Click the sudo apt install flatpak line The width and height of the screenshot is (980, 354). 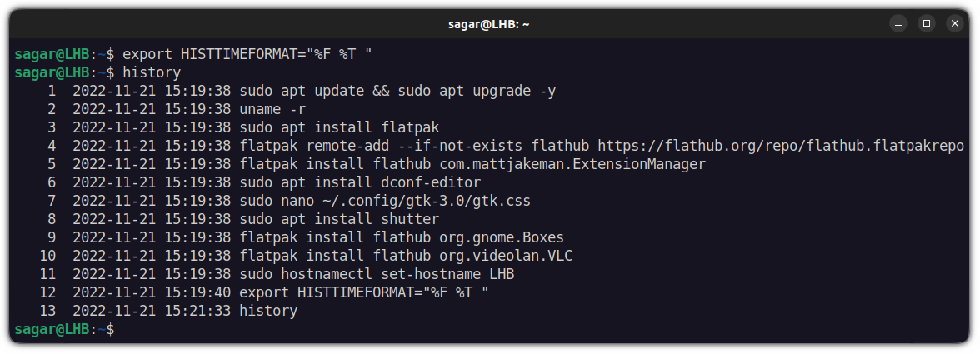pyautogui.click(x=338, y=127)
